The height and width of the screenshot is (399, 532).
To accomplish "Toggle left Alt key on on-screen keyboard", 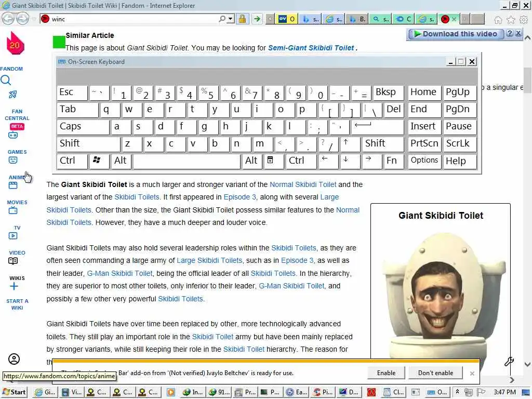I will pos(121,161).
